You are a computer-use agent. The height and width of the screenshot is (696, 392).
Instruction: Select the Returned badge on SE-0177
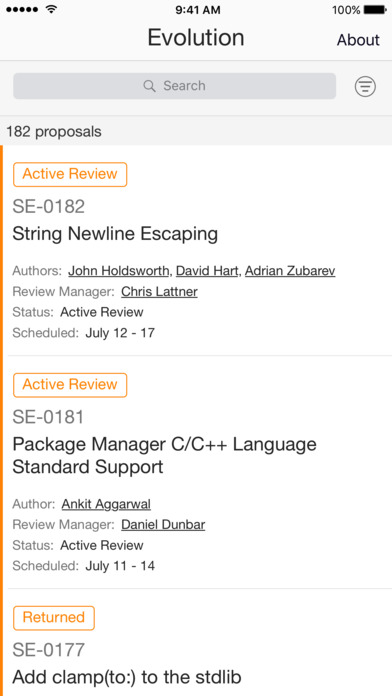tap(54, 618)
